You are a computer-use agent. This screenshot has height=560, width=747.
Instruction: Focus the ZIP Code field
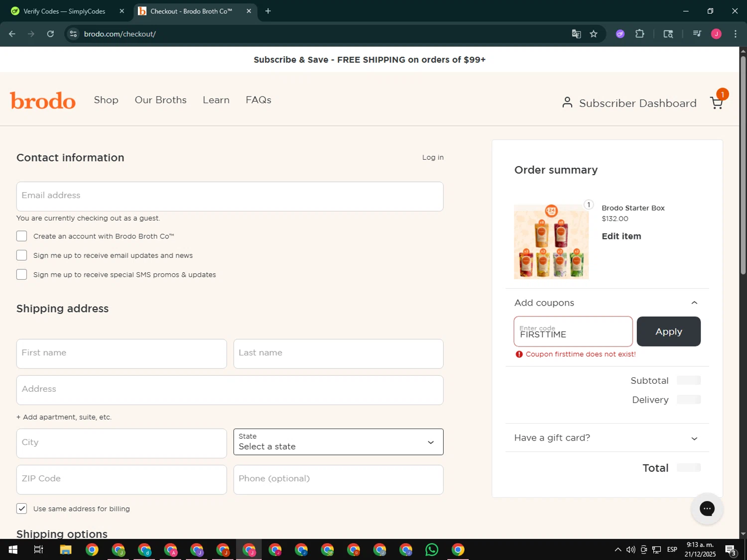pyautogui.click(x=122, y=479)
